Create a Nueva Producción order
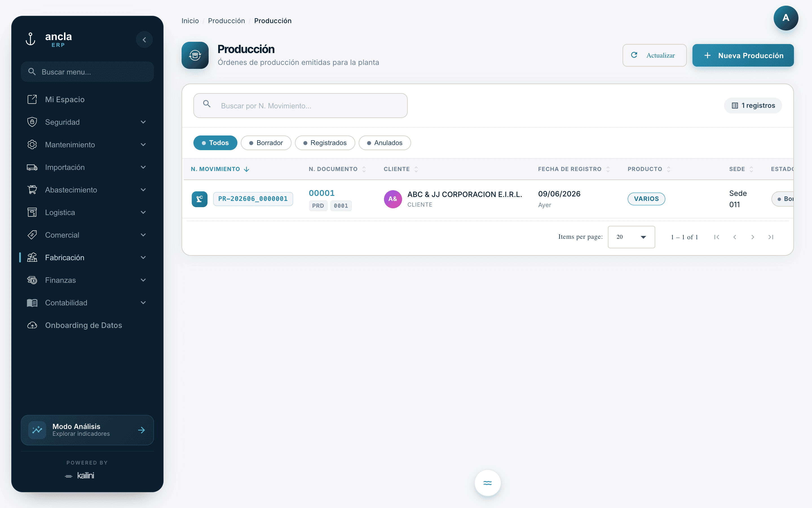 point(743,55)
